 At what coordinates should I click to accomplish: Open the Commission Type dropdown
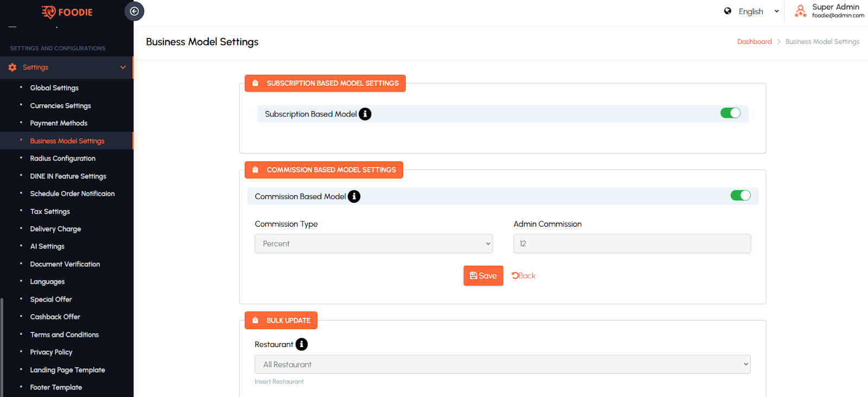[373, 244]
